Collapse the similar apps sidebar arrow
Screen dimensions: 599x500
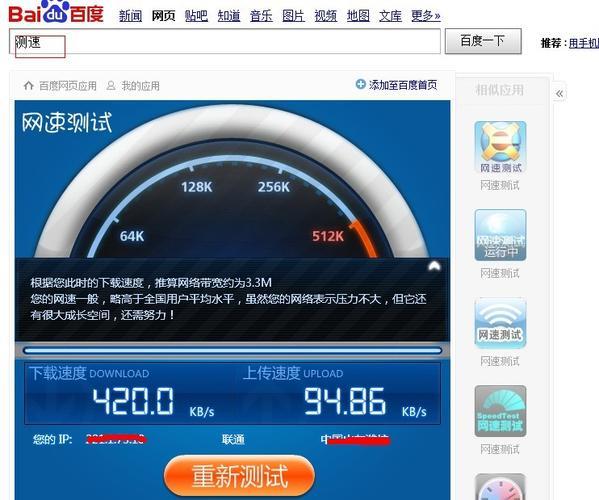(560, 94)
